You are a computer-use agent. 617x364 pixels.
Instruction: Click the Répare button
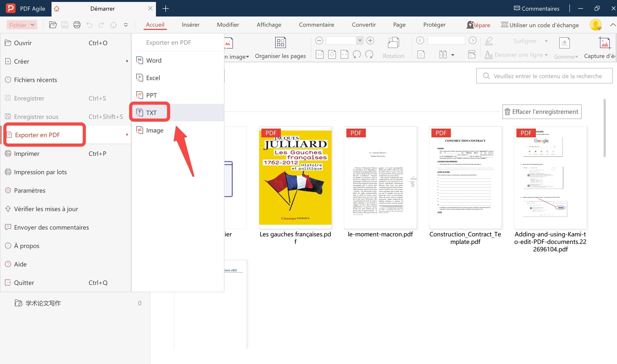(x=478, y=25)
